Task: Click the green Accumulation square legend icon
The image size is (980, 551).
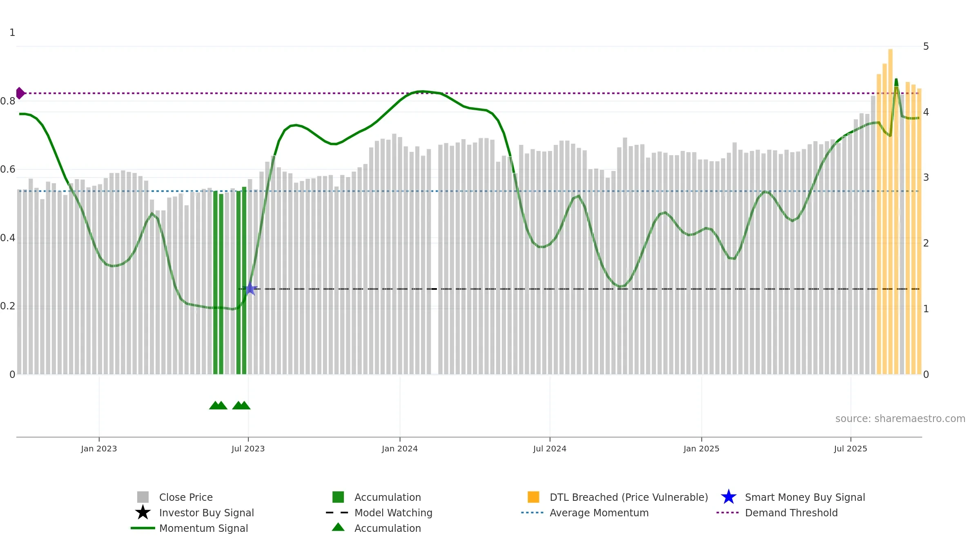Action: coord(338,497)
